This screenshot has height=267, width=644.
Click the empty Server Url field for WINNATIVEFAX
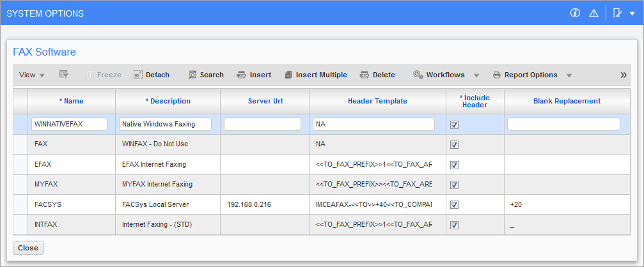262,125
